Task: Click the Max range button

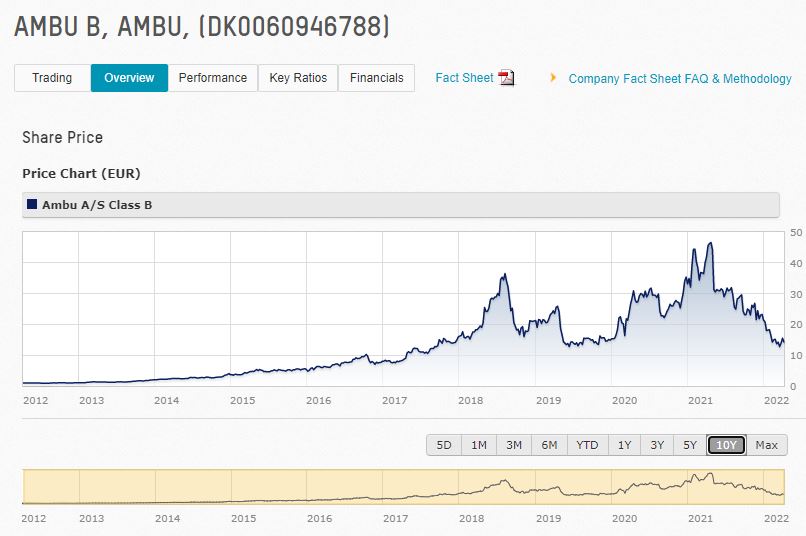Action: coord(766,445)
